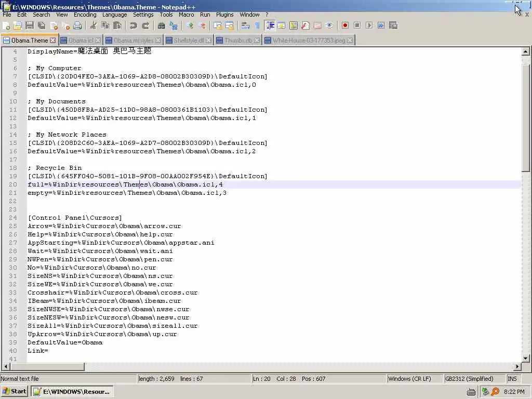The image size is (532, 399).
Task: Zoom in using toolbar icon
Action: pos(190,25)
